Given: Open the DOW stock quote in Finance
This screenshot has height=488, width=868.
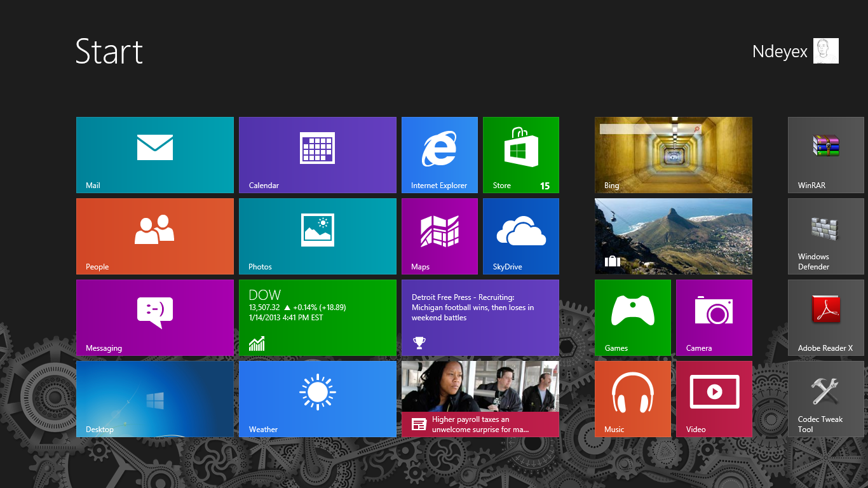Looking at the screenshot, I should pyautogui.click(x=317, y=317).
